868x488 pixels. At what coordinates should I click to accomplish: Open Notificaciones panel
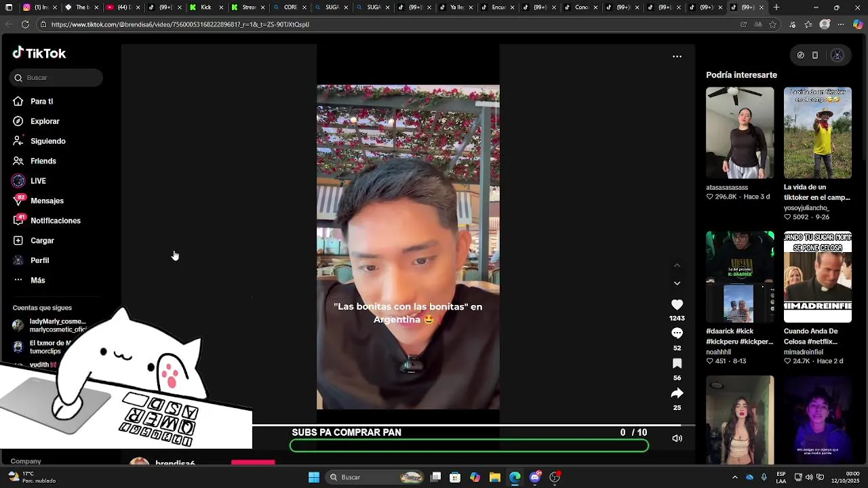46,221
